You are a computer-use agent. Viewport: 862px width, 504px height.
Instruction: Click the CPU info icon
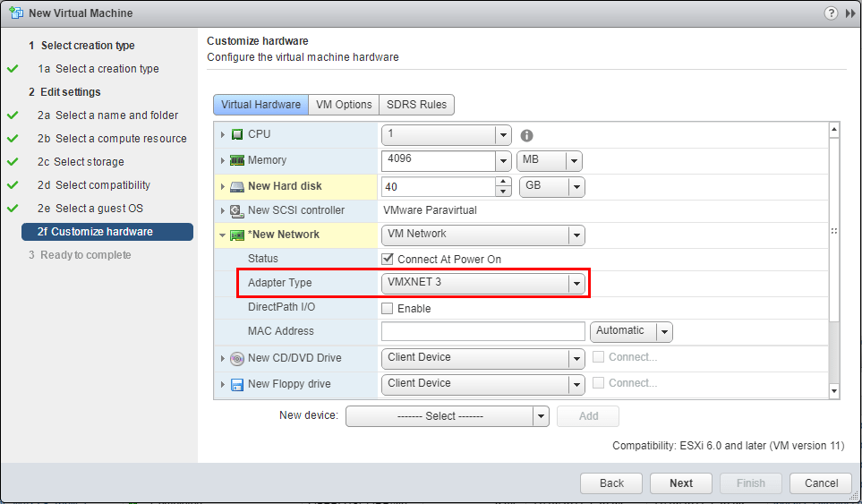[527, 136]
